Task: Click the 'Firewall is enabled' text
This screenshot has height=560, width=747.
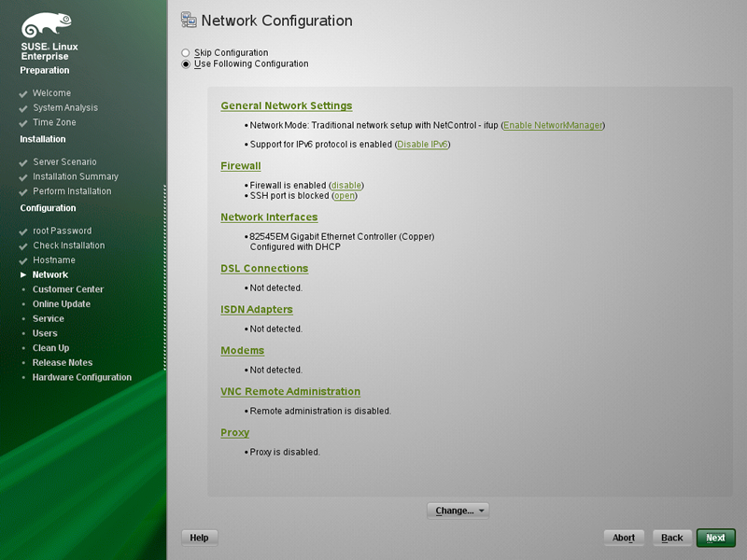Action: [x=289, y=185]
